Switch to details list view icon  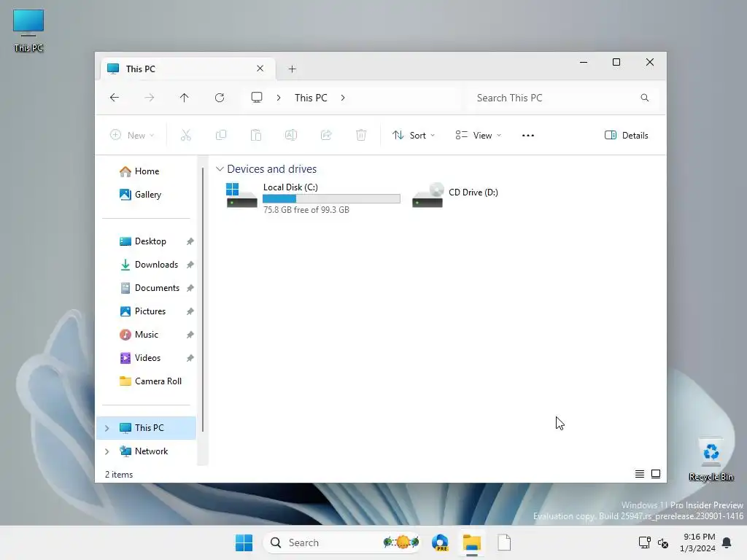[640, 474]
